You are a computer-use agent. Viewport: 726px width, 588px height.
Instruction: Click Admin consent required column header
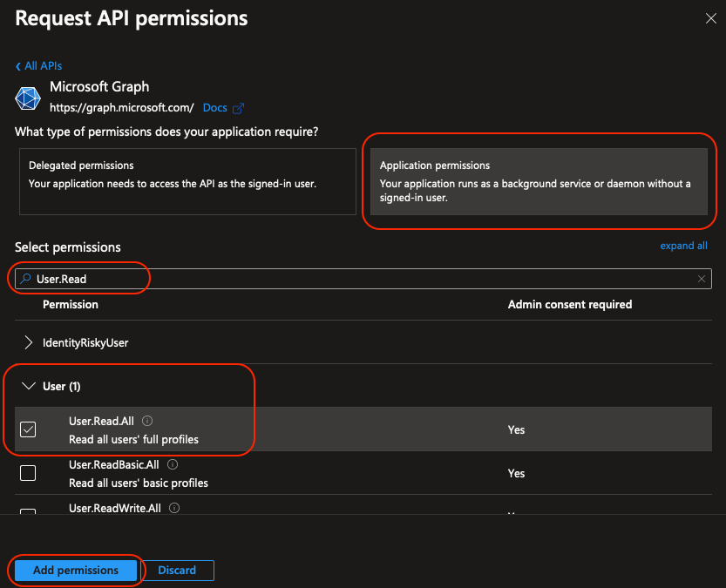click(x=569, y=304)
